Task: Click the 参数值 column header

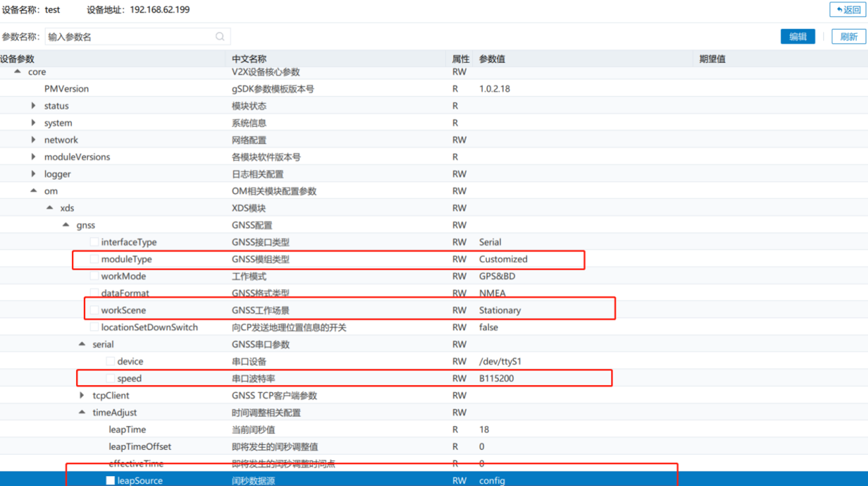Action: 492,59
